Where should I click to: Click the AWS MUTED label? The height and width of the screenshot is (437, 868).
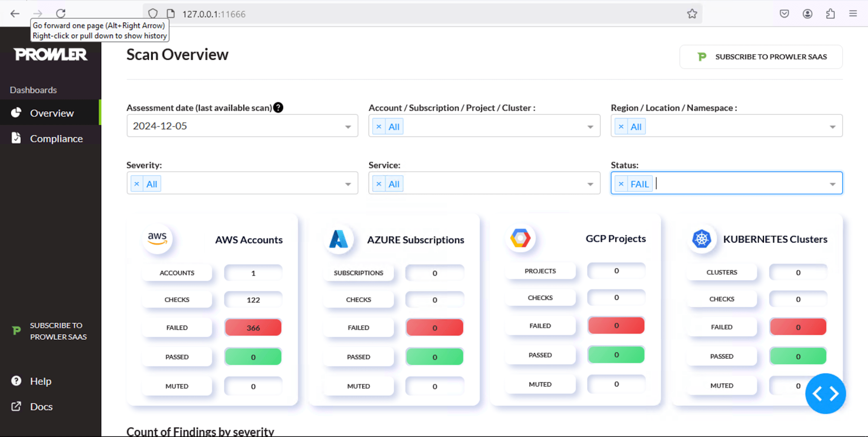(x=177, y=386)
